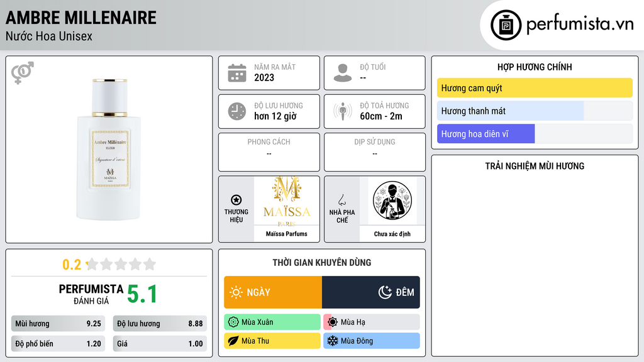Viewport: 644px width, 362px height.
Task: Select the Đêm time panel
Action: [371, 292]
